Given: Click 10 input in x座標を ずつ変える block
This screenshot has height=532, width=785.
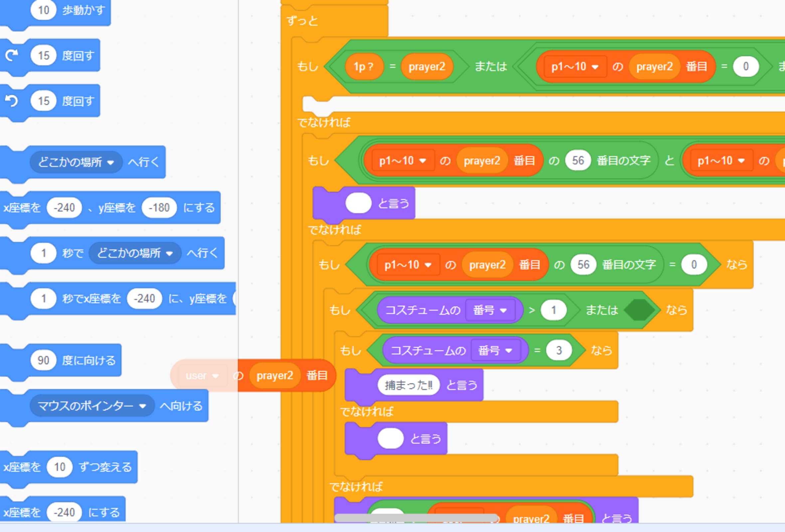Looking at the screenshot, I should click(x=60, y=467).
